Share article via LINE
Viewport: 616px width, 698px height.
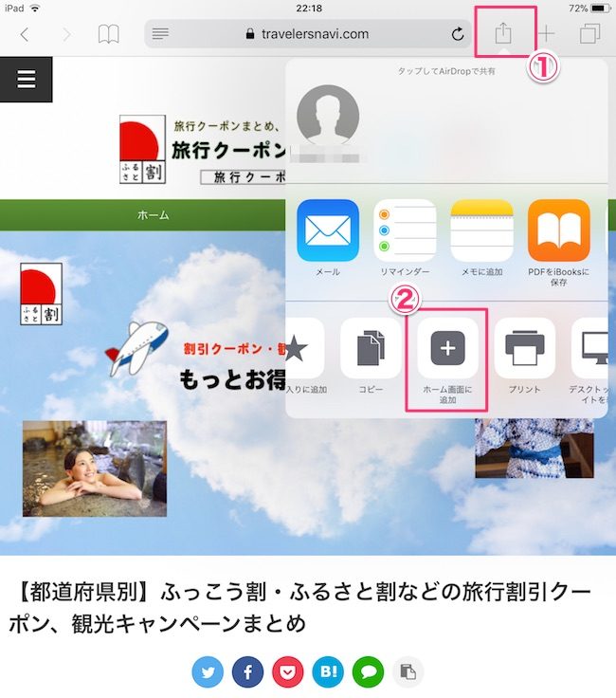(368, 671)
